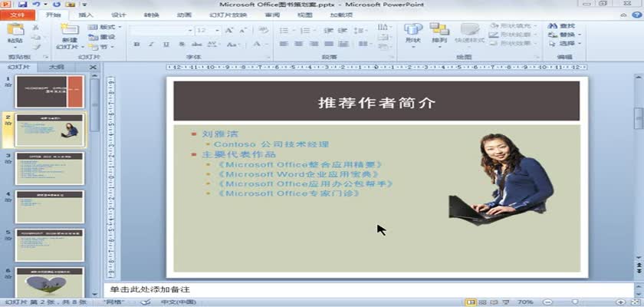
Task: Click the Cut scissors icon
Action: (x=36, y=27)
